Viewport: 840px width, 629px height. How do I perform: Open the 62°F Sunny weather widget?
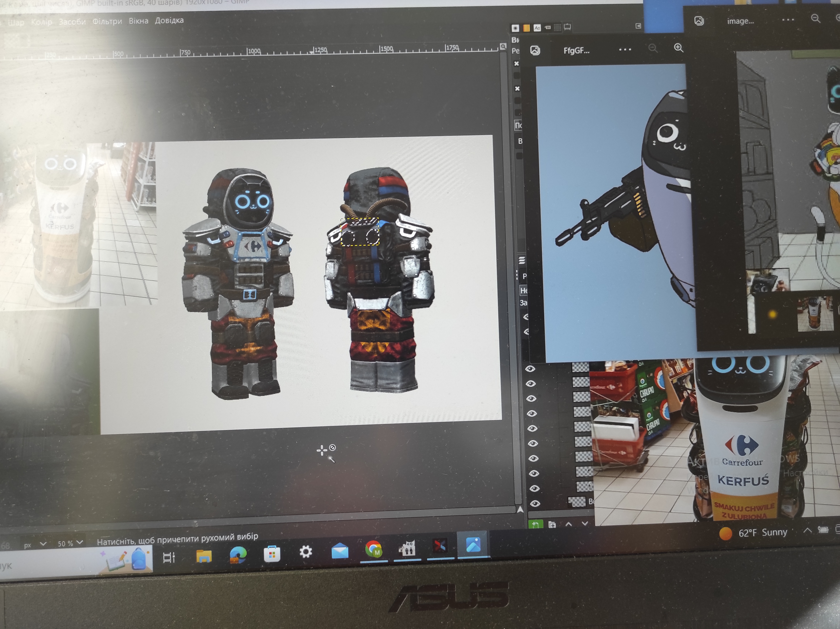pos(753,533)
